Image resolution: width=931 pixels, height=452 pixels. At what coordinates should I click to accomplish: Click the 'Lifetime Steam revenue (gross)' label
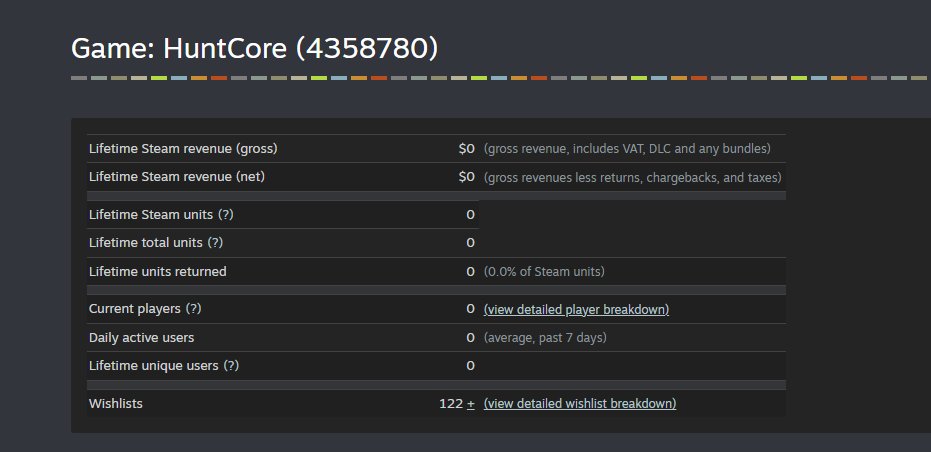(183, 148)
